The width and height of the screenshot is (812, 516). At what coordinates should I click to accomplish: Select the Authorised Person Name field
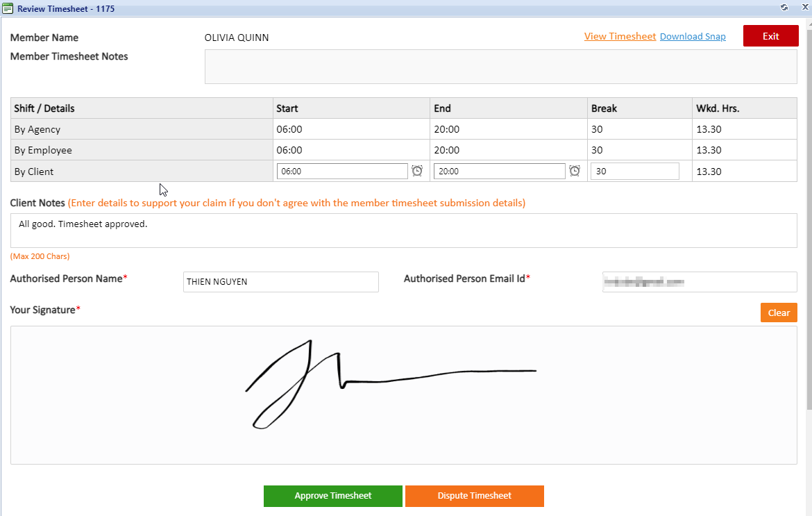pyautogui.click(x=280, y=281)
